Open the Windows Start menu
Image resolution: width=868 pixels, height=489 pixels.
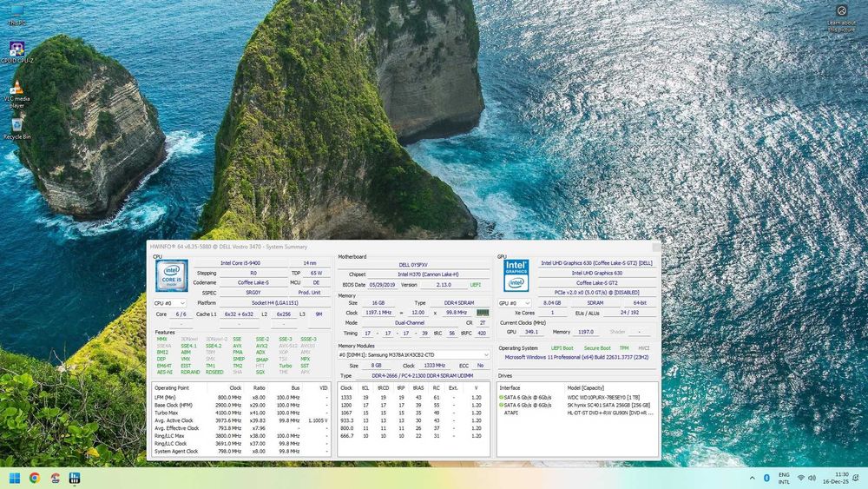(15, 478)
